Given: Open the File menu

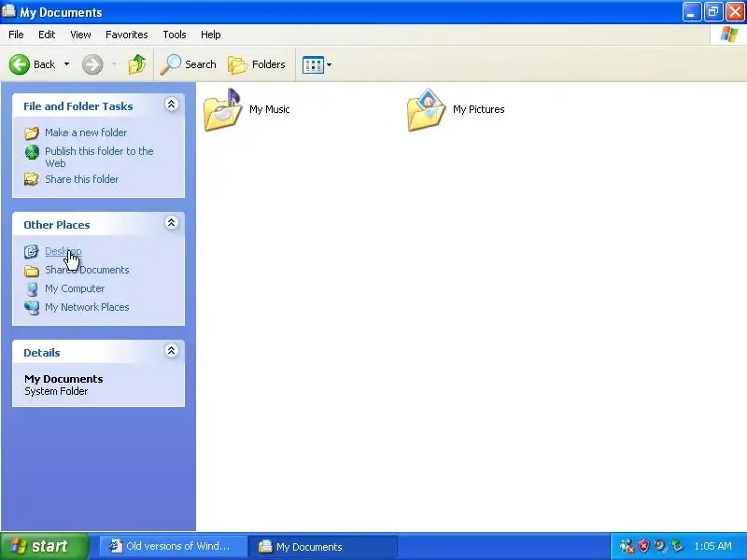Looking at the screenshot, I should pos(16,35).
